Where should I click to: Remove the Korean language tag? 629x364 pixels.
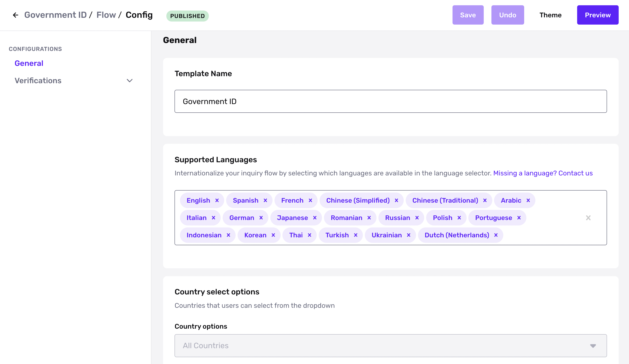[x=273, y=235]
